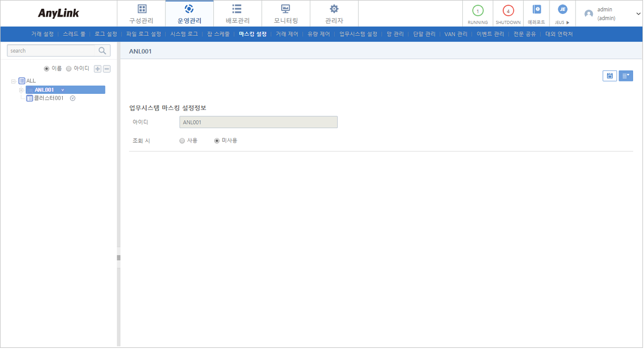Click the AnyLink logo
The image size is (644, 351).
(59, 13)
